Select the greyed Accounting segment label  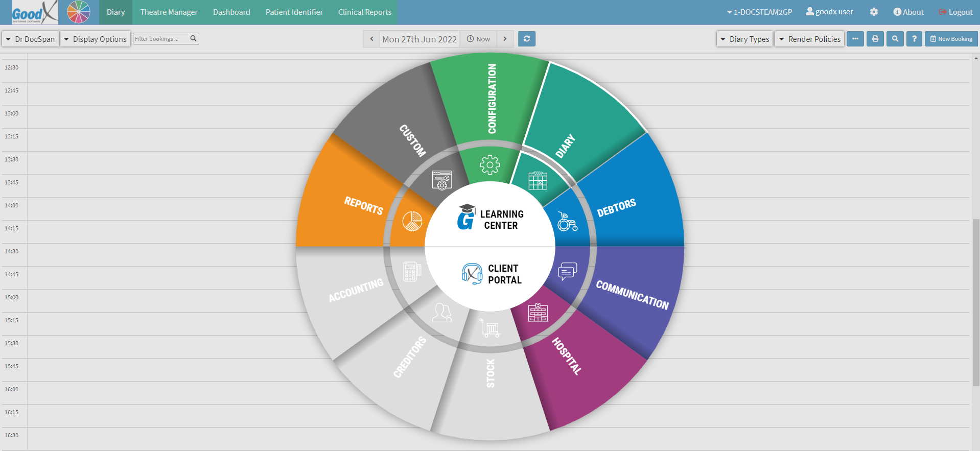pos(356,290)
